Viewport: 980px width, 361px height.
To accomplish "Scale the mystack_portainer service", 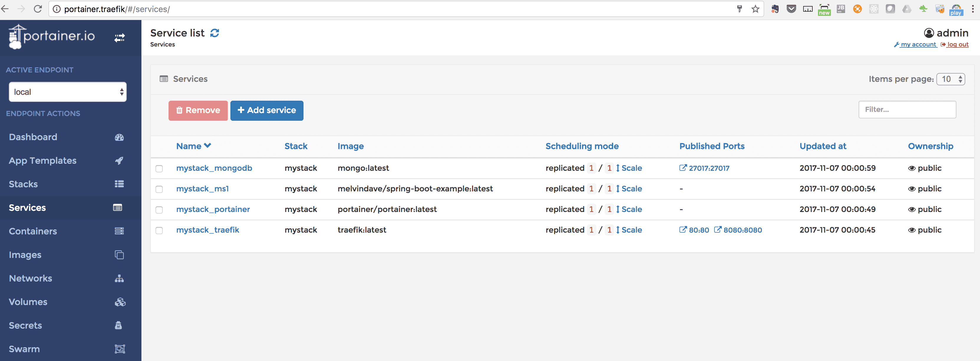I will 629,209.
